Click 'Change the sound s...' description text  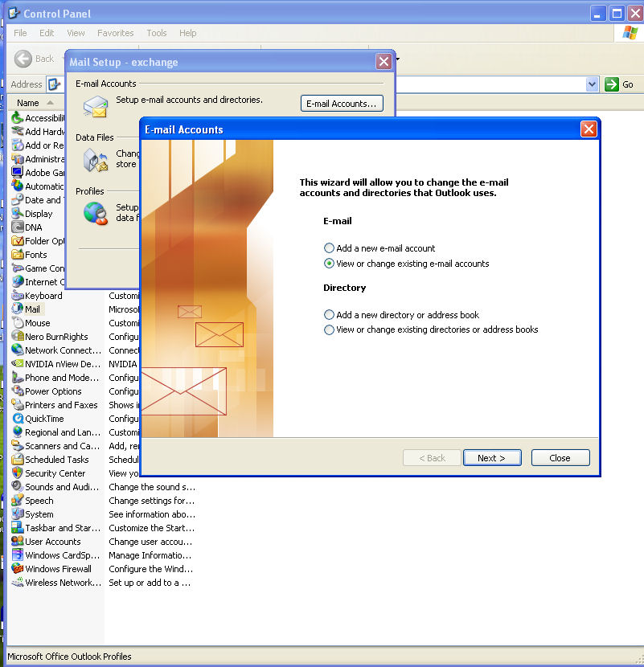coord(152,487)
